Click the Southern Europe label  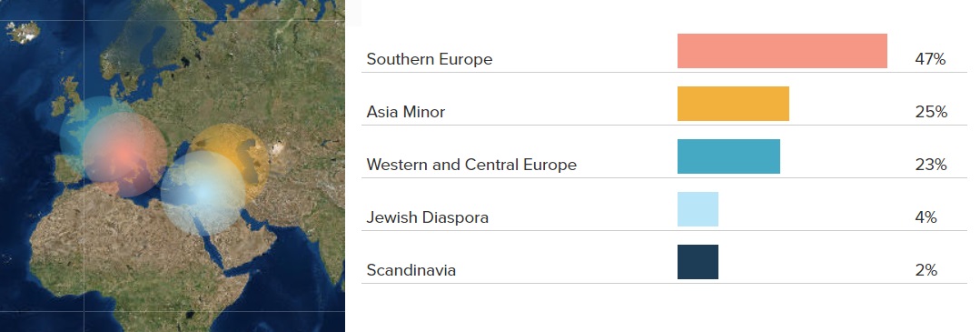[430, 59]
